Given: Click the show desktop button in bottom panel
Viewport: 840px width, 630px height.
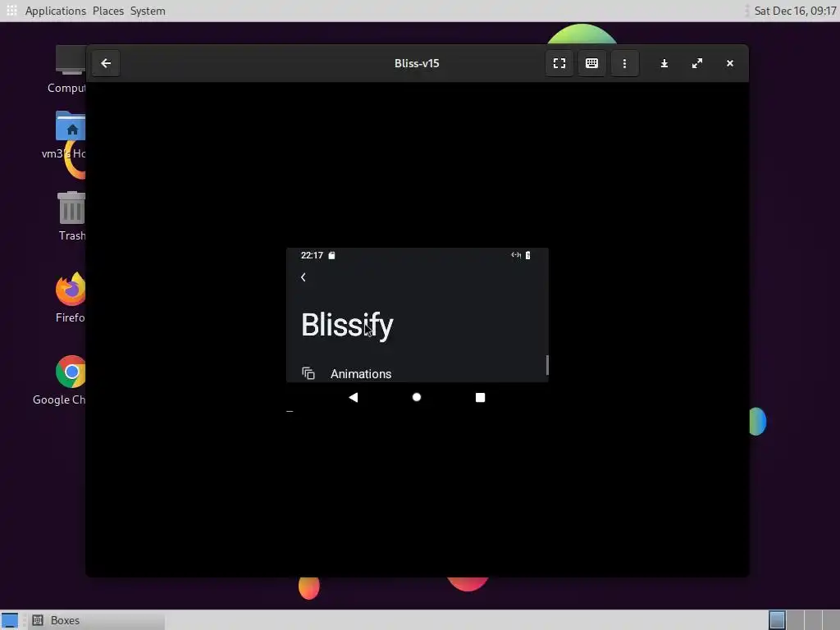Looking at the screenshot, I should tap(9, 620).
